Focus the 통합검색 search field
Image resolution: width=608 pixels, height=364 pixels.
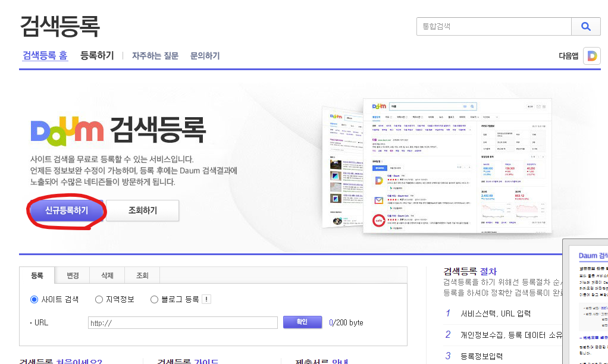click(x=494, y=26)
